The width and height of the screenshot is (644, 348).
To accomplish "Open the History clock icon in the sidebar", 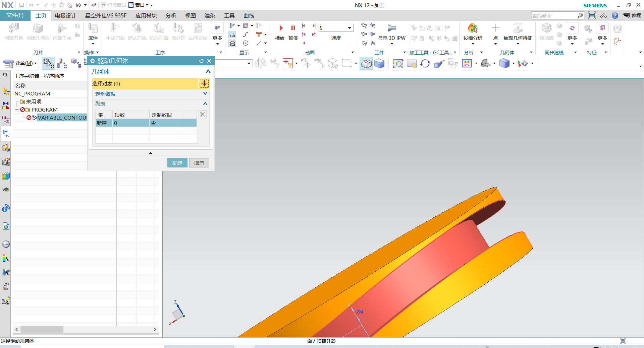I will tap(6, 244).
